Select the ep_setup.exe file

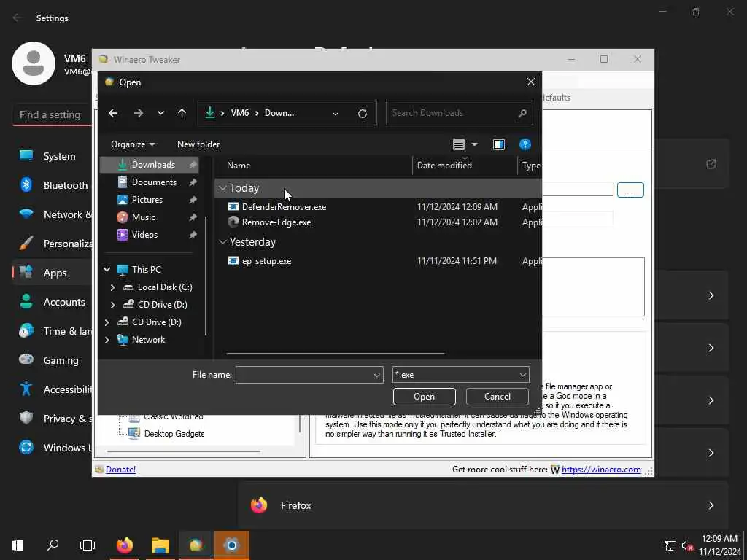click(x=266, y=261)
